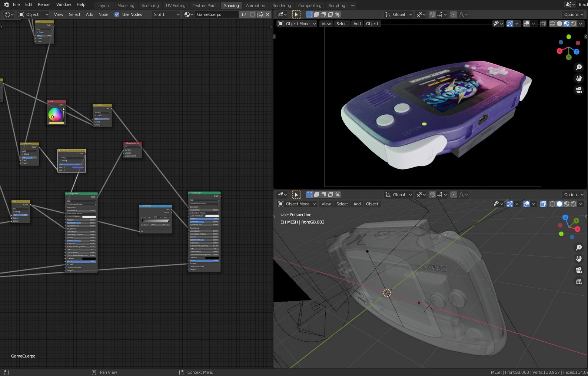
Task: Uncheck the Use Nodes checkbox
Action: (x=117, y=14)
